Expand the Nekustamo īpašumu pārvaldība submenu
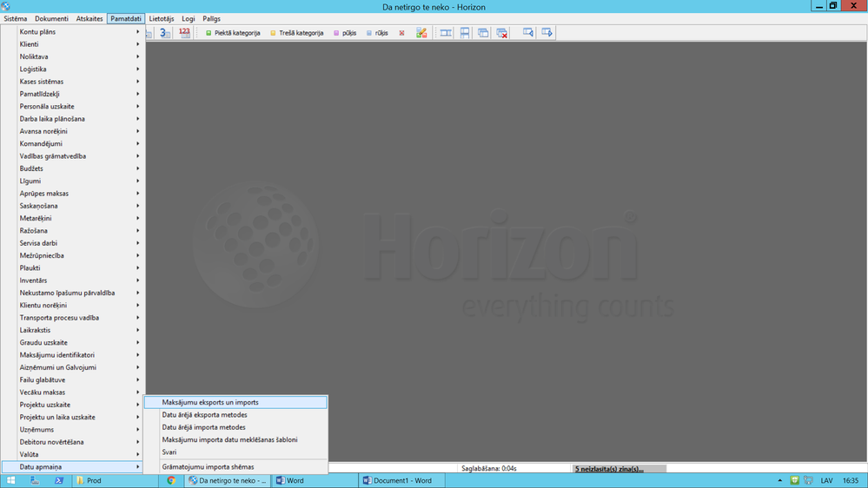Image resolution: width=868 pixels, height=488 pixels. 72,293
